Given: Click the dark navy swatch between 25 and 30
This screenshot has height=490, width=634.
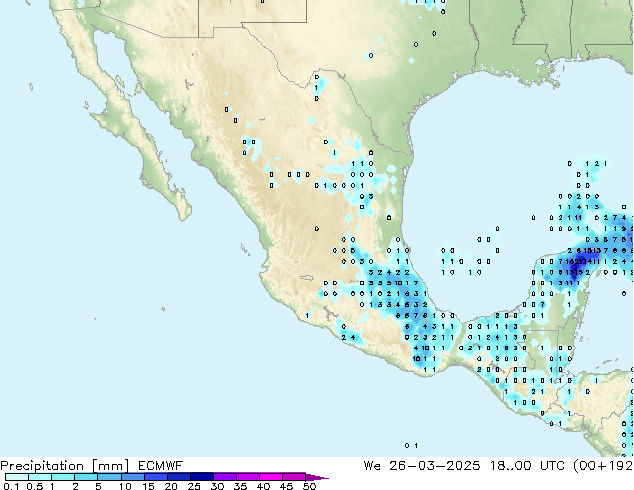Looking at the screenshot, I should [x=202, y=477].
